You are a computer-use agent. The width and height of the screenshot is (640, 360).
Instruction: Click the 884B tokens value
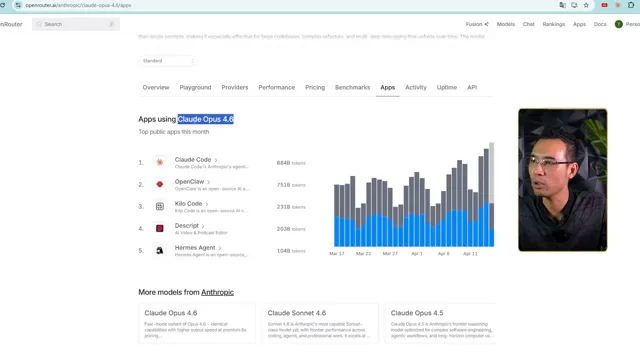[291, 163]
